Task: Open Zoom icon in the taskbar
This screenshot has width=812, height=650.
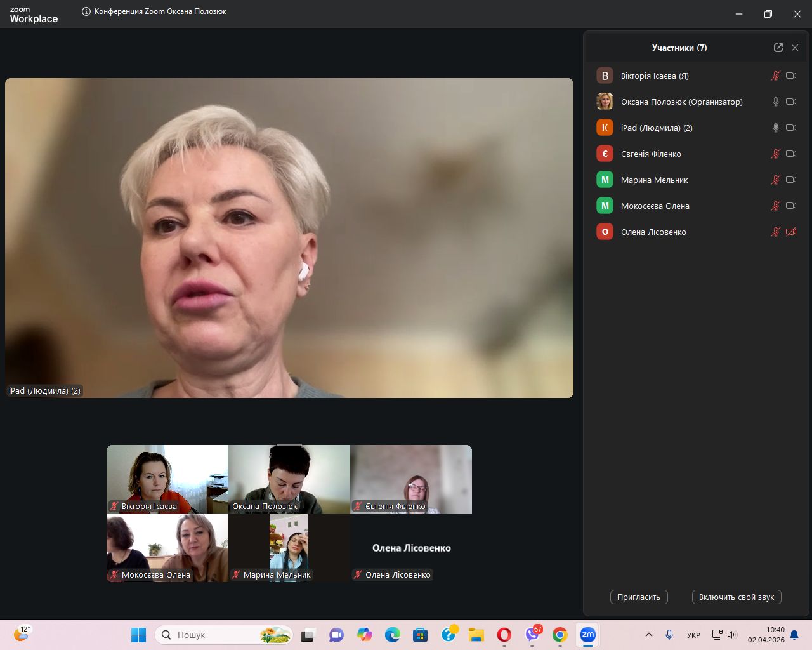Action: point(588,635)
